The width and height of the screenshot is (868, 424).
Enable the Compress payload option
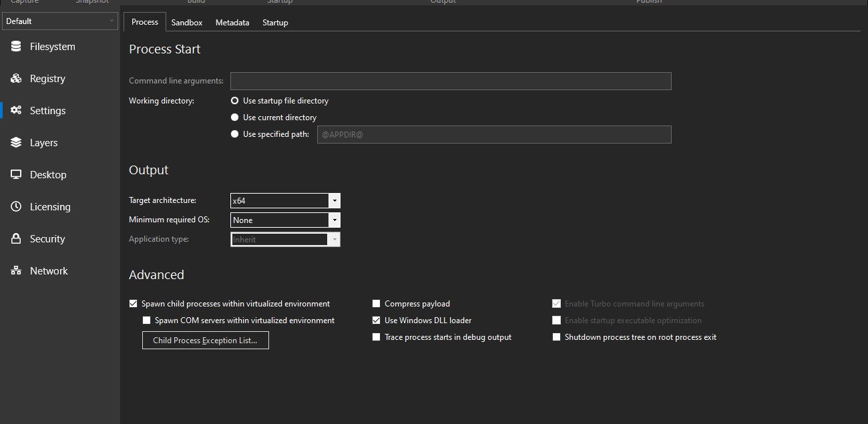[376, 303]
